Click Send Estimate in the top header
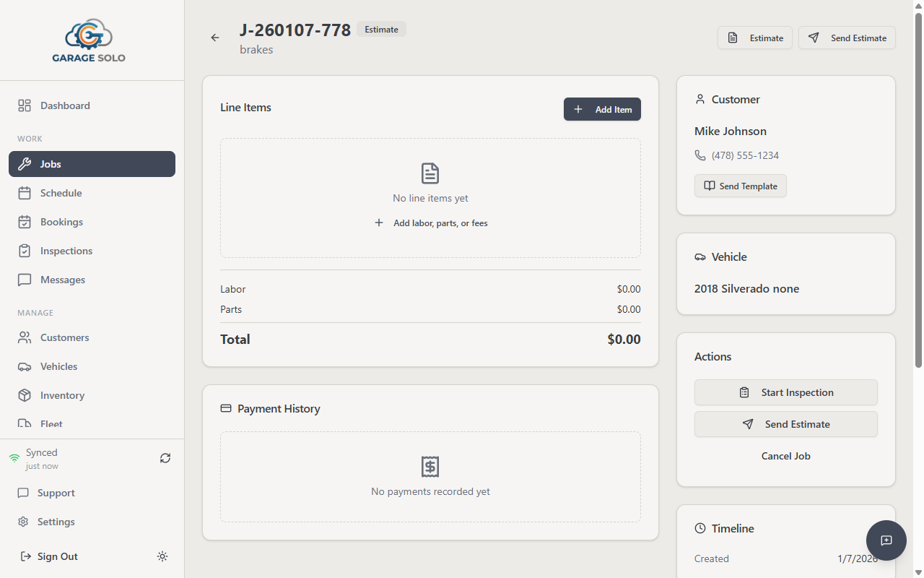Viewport: 924px width, 578px height. click(847, 38)
